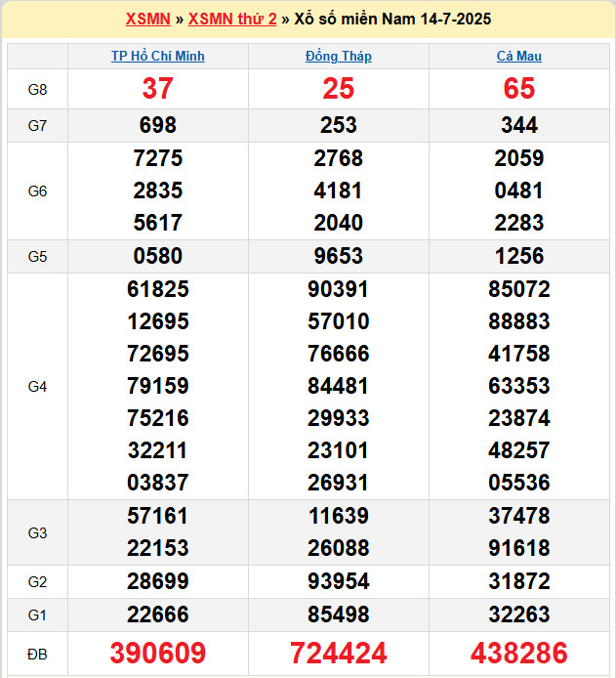Select the G4 number 23101
616x678 pixels.
pyautogui.click(x=338, y=450)
